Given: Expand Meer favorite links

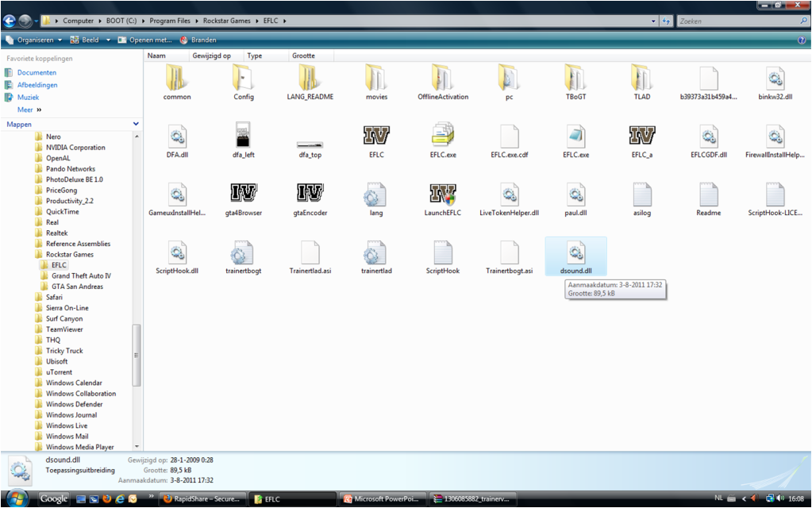Looking at the screenshot, I should pos(29,110).
